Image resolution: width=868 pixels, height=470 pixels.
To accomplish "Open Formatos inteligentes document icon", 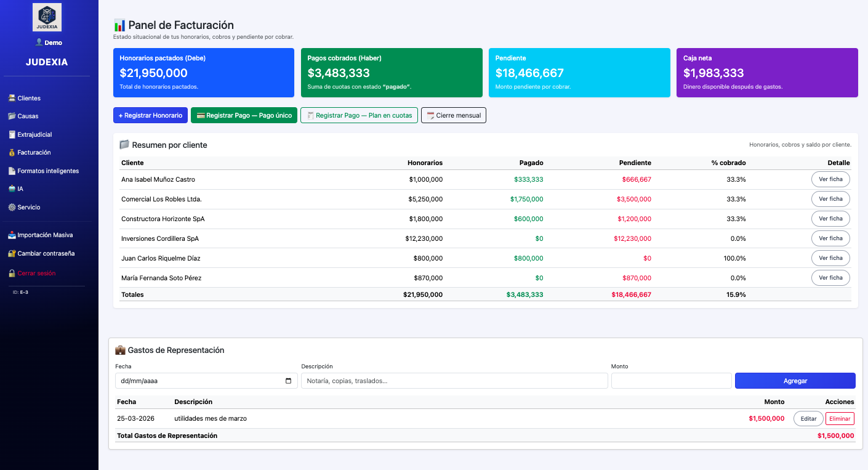I will pyautogui.click(x=12, y=171).
